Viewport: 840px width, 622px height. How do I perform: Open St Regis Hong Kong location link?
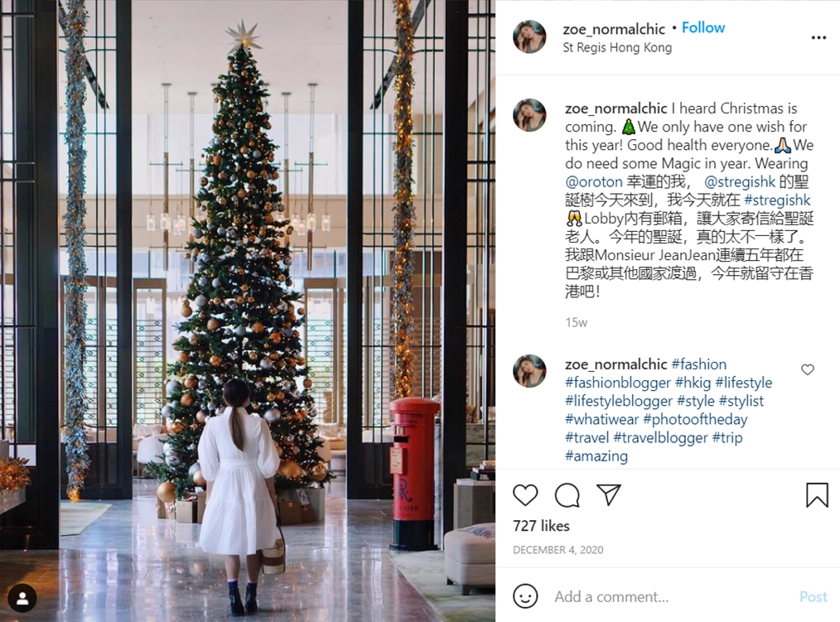tap(617, 48)
